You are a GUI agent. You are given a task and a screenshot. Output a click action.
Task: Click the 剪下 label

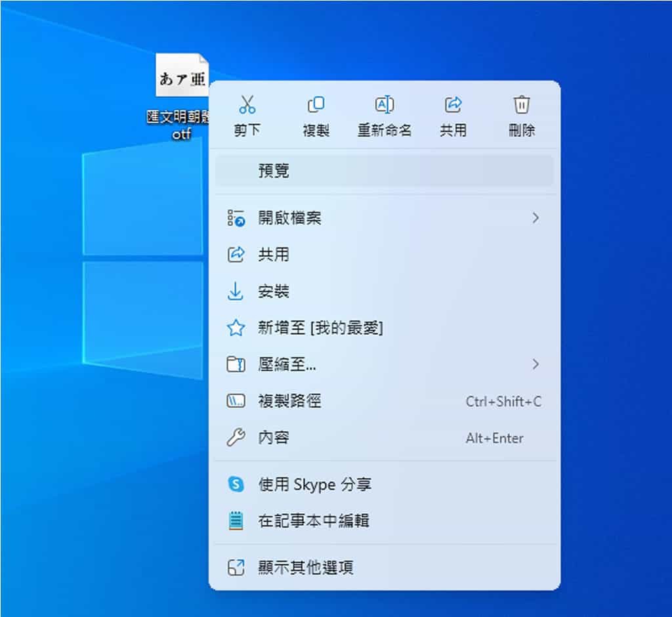click(247, 130)
